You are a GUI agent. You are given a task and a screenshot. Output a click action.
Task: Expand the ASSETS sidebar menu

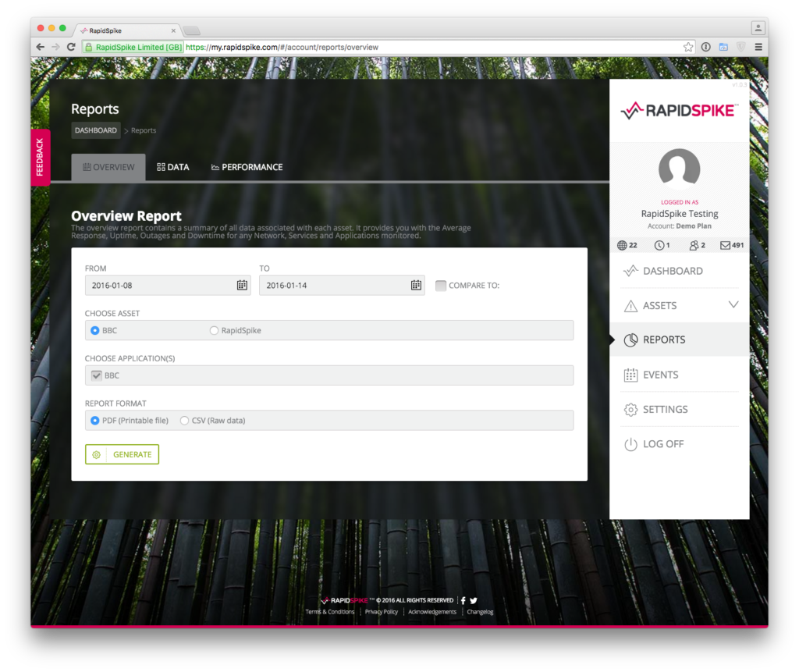click(678, 305)
